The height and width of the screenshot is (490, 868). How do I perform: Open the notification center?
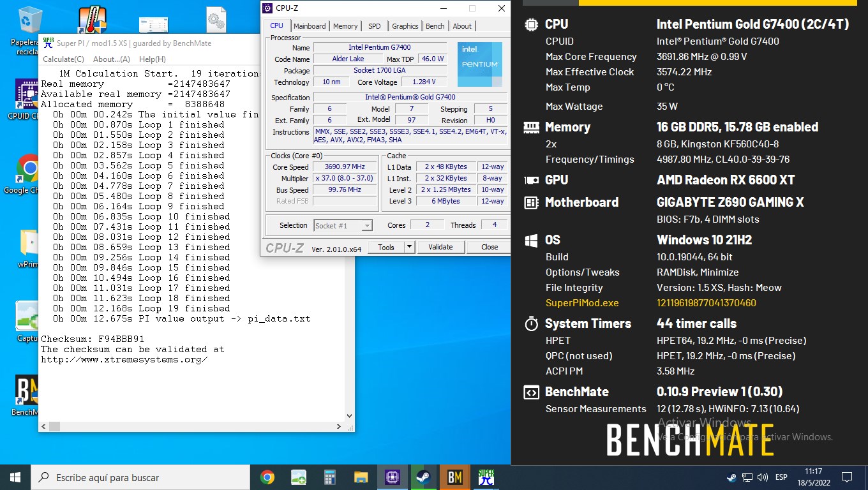(x=847, y=477)
